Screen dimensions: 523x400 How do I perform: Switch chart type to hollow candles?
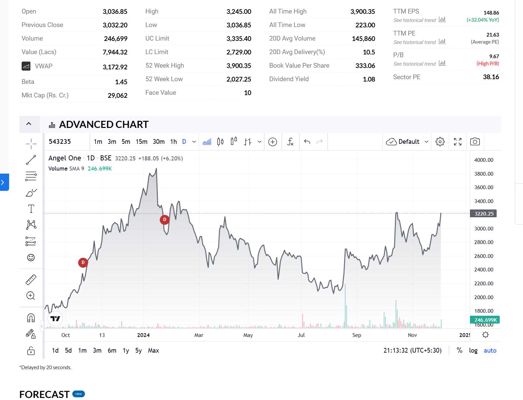[x=234, y=142]
